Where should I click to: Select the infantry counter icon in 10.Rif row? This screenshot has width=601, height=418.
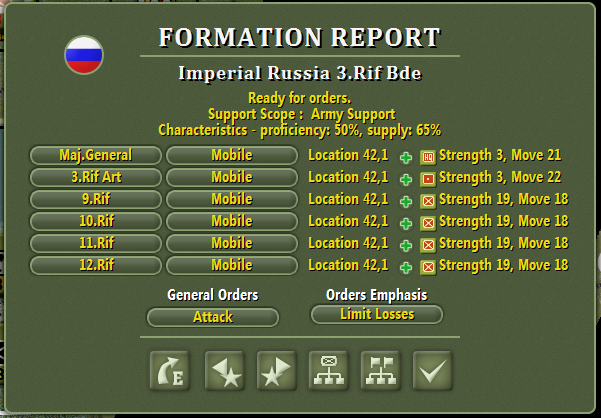[428, 223]
